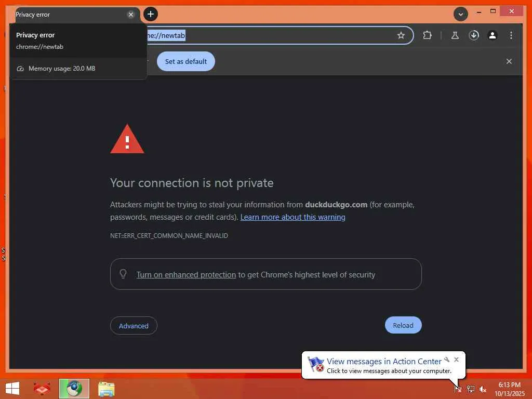Viewport: 532px width, 399px height.
Task: Open the profile avatar icon
Action: 493,35
